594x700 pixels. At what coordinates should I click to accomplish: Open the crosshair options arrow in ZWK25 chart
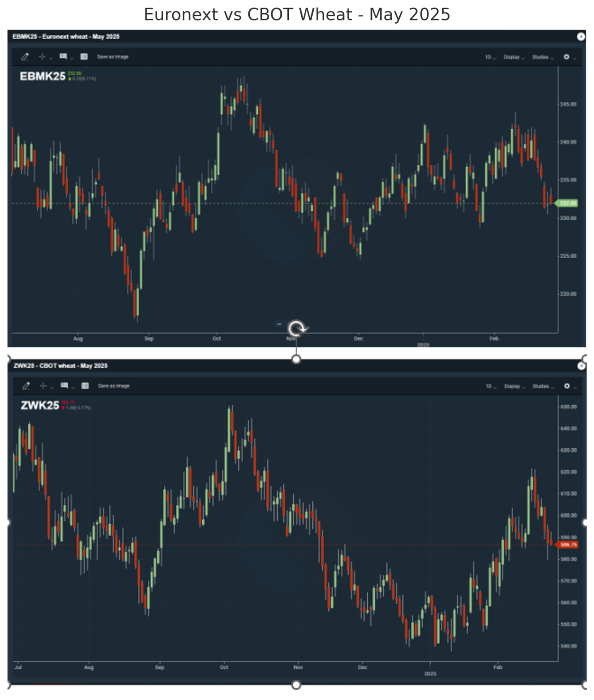[52, 388]
